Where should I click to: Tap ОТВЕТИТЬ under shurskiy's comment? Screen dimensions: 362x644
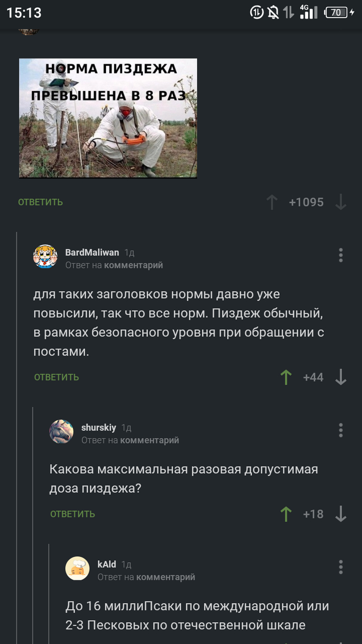click(72, 514)
